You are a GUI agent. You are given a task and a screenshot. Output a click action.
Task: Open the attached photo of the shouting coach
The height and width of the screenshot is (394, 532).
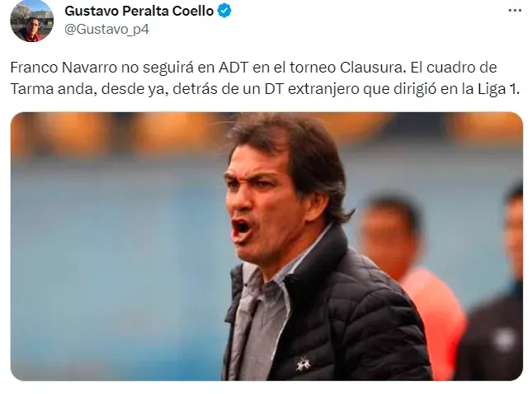pos(266,246)
